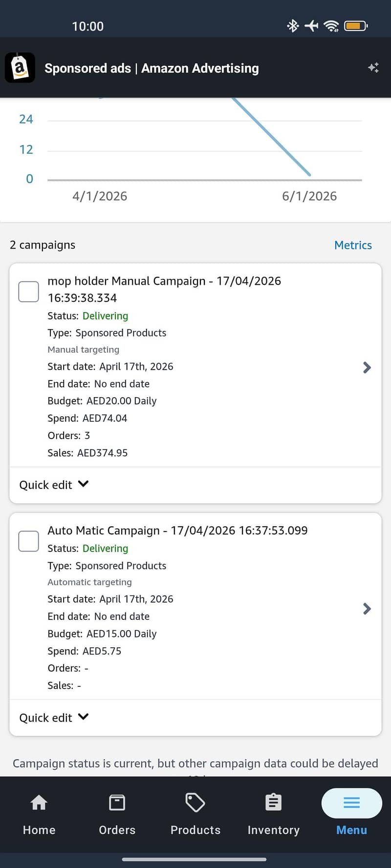Tap the Home house icon
The height and width of the screenshot is (868, 391).
39,803
